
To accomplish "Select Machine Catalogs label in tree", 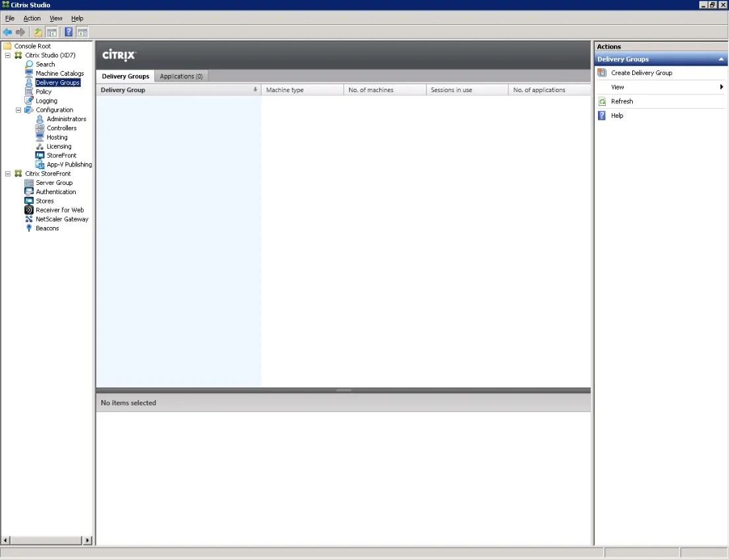I will coord(60,74).
